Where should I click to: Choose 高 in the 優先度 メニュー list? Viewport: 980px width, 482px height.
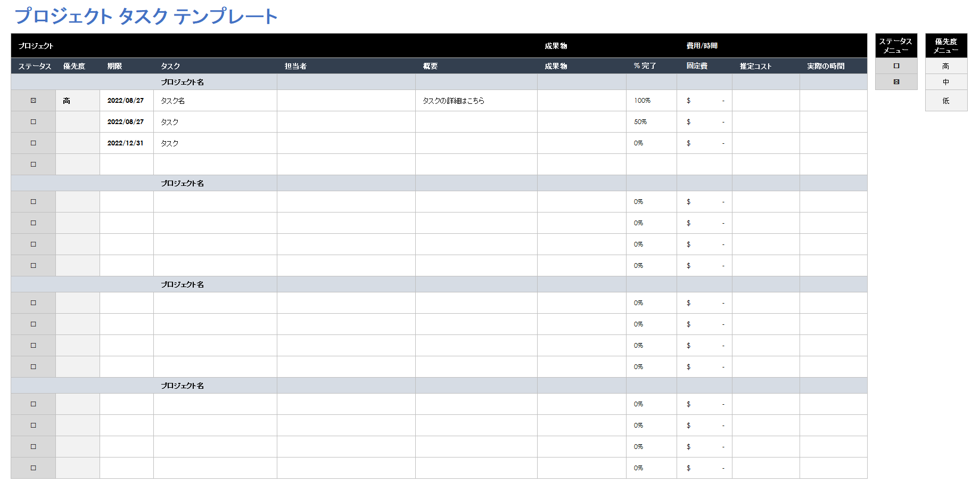coord(946,66)
